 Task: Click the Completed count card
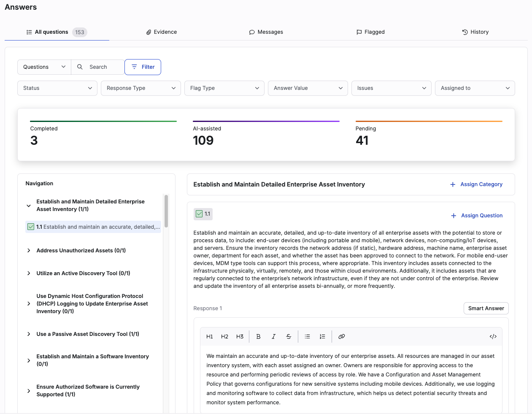point(103,134)
